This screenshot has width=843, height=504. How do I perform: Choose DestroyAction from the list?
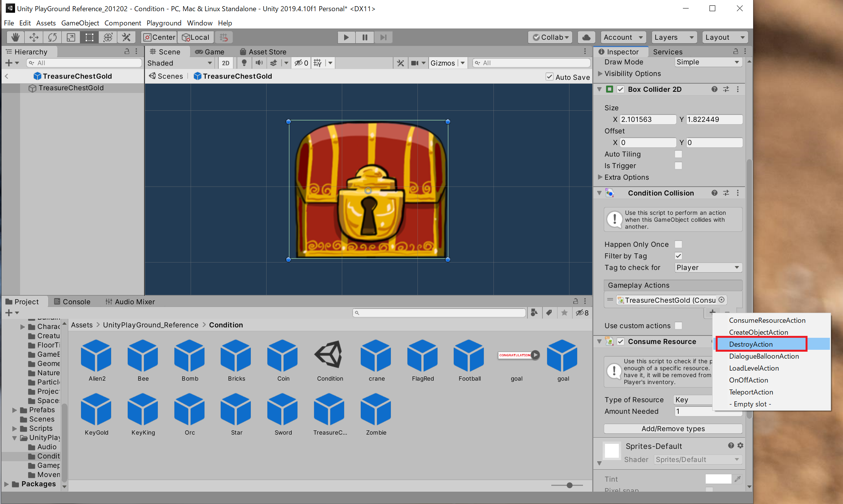pos(751,344)
